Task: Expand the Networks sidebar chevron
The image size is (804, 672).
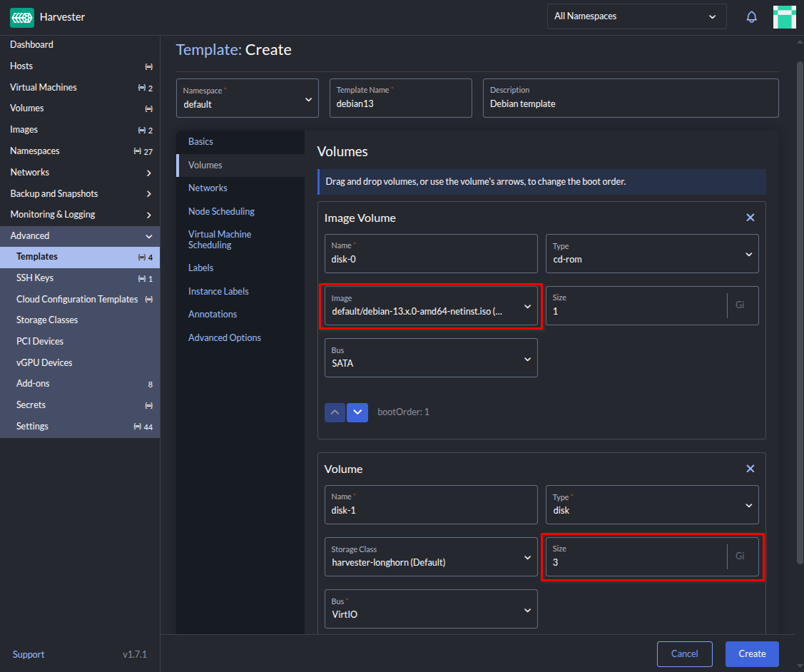Action: tap(148, 173)
